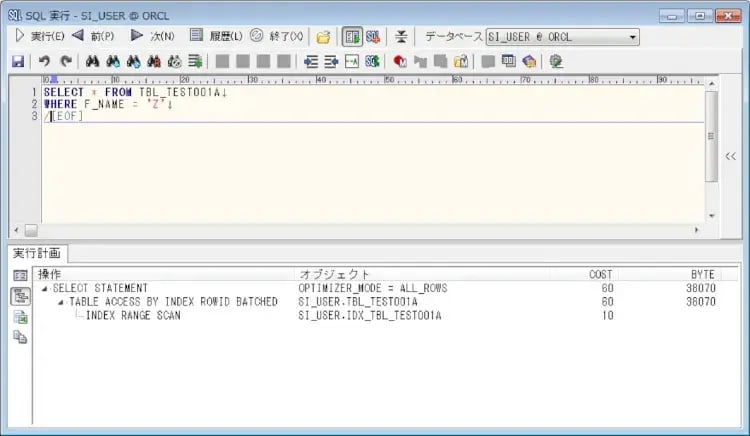Image resolution: width=750 pixels, height=436 pixels.
Task: Click the save floppy disk icon
Action: coord(17,61)
